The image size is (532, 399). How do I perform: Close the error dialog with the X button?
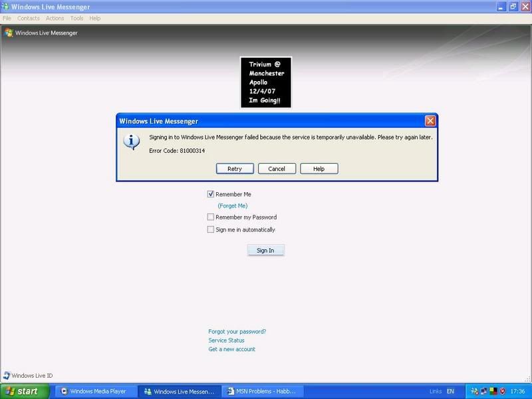[x=430, y=121]
